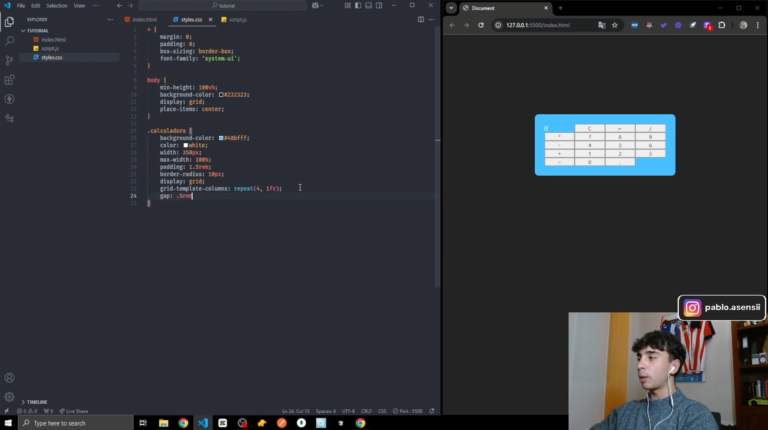768x430 pixels.
Task: Open the Source Control view
Action: [10, 60]
